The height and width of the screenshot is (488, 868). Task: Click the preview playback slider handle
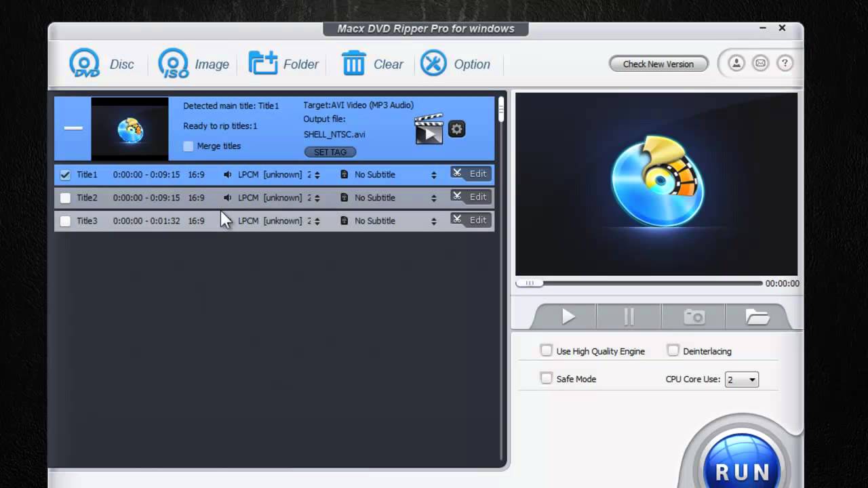click(530, 283)
